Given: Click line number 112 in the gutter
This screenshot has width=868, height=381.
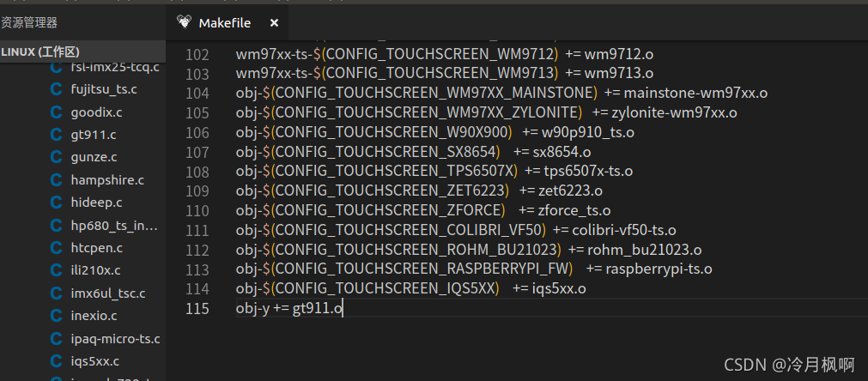Looking at the screenshot, I should click(x=197, y=251).
